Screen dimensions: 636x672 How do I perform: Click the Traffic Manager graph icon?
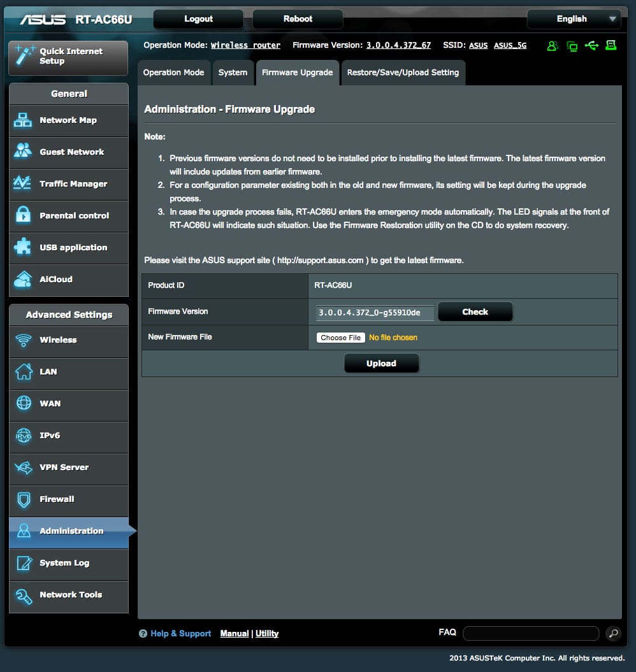[x=22, y=183]
